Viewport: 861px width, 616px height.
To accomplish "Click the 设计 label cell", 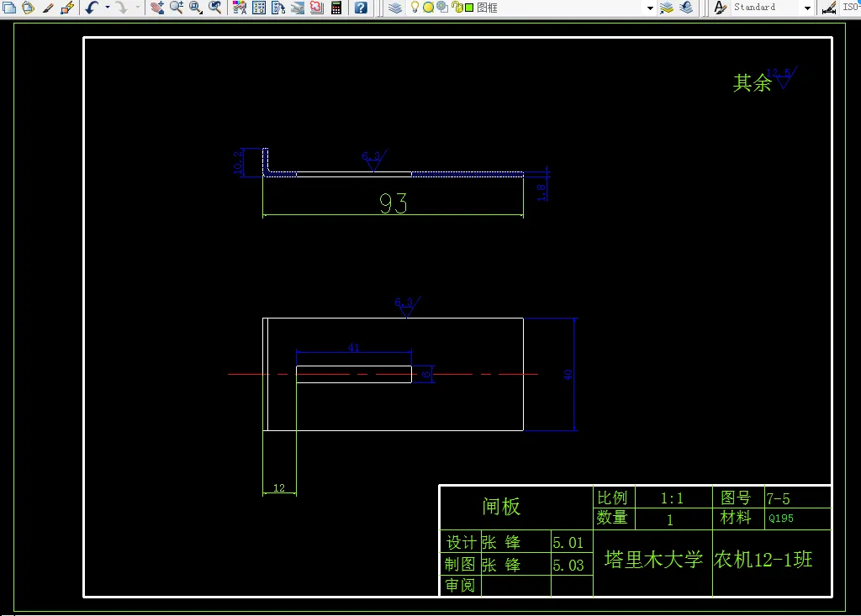I will (460, 542).
